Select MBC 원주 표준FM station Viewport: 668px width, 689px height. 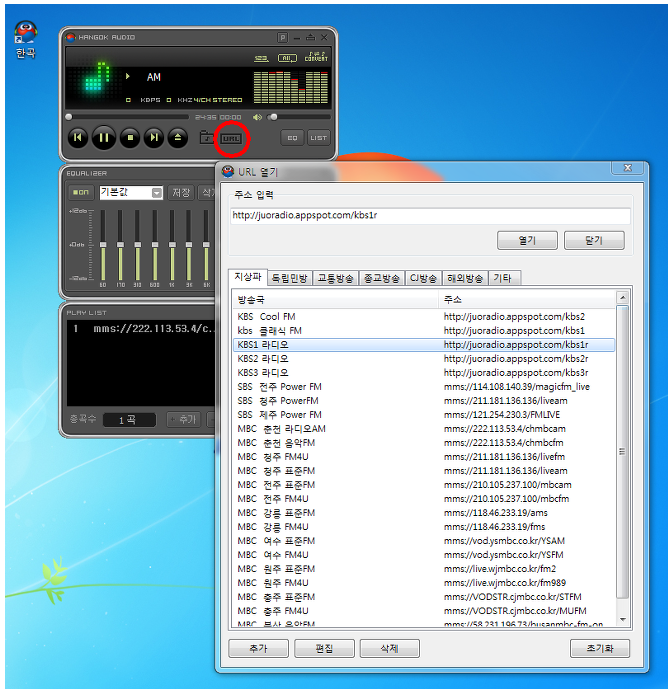coord(424,569)
